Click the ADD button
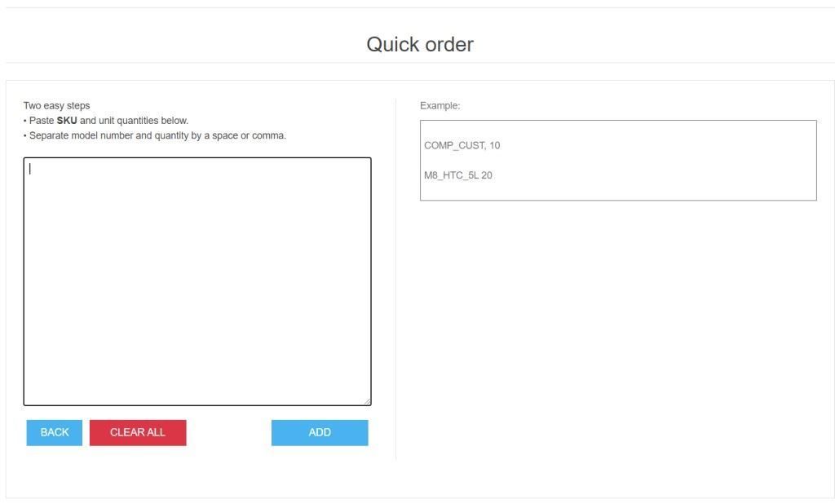Viewport: 835px width, 504px height. [x=320, y=432]
